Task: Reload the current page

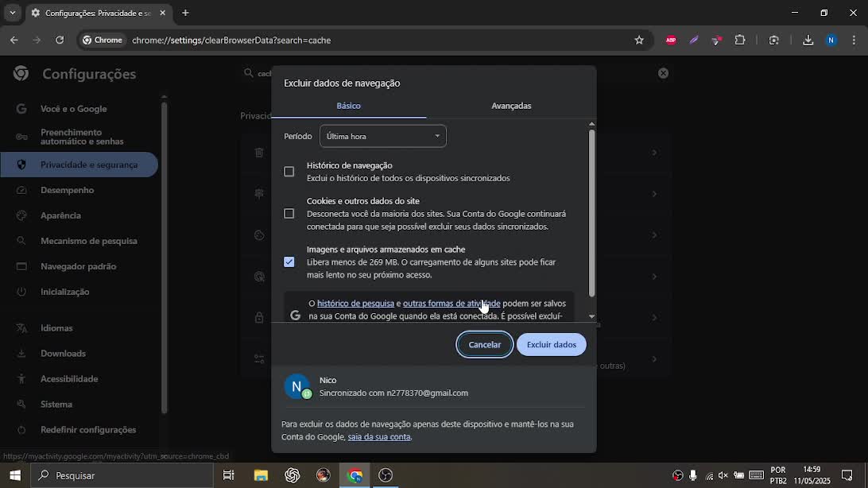Action: [60, 40]
